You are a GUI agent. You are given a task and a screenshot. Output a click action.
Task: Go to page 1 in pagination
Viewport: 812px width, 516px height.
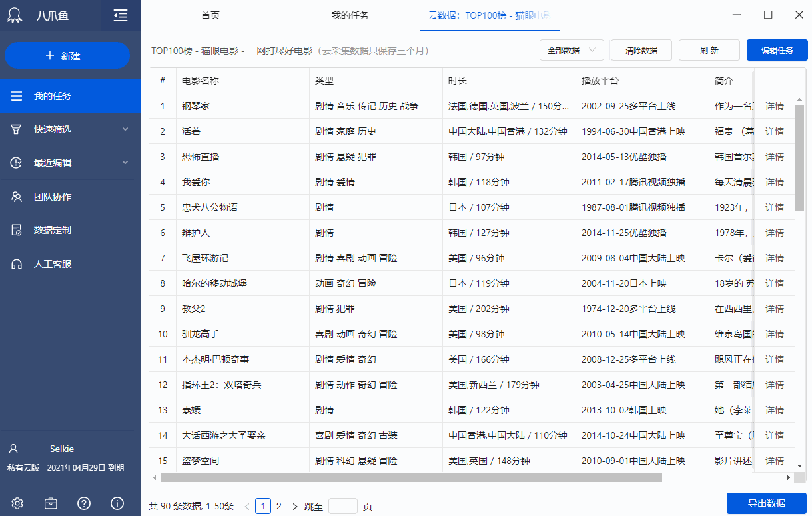tap(263, 506)
